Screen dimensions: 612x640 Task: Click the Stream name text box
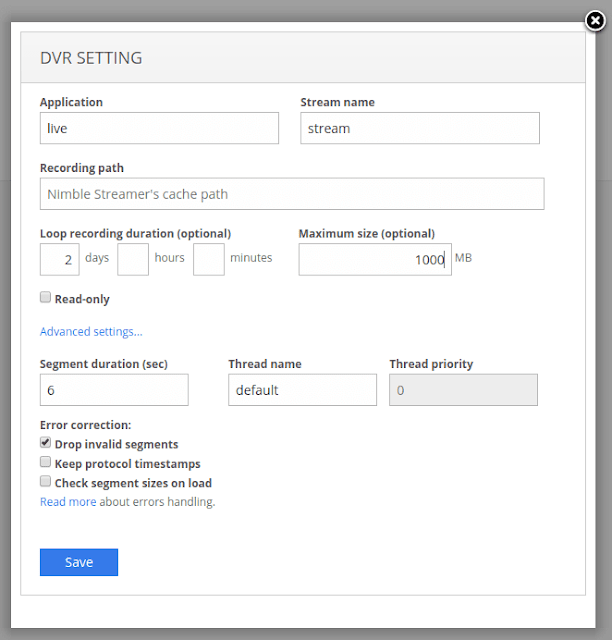click(419, 128)
